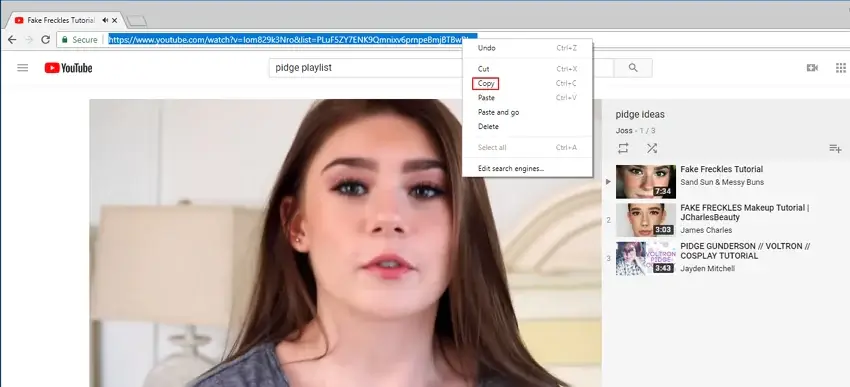Click PIDGE GUNDERSON VOLTRON COSPLAY TUTORIAL title

tap(745, 250)
